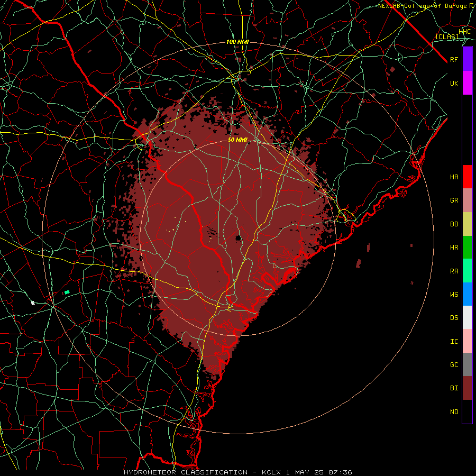Click the WS blue legend swatch

pos(467,294)
